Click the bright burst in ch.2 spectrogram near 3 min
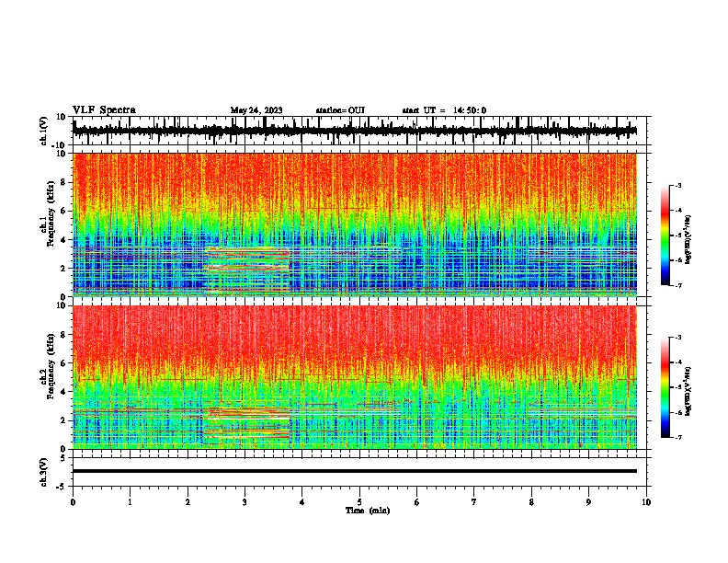This screenshot has width=728, height=563. 246,424
